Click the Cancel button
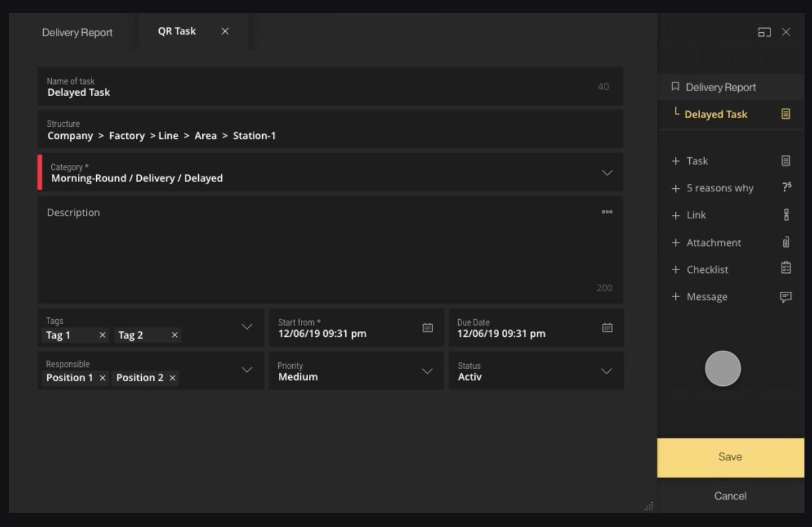 pos(730,496)
